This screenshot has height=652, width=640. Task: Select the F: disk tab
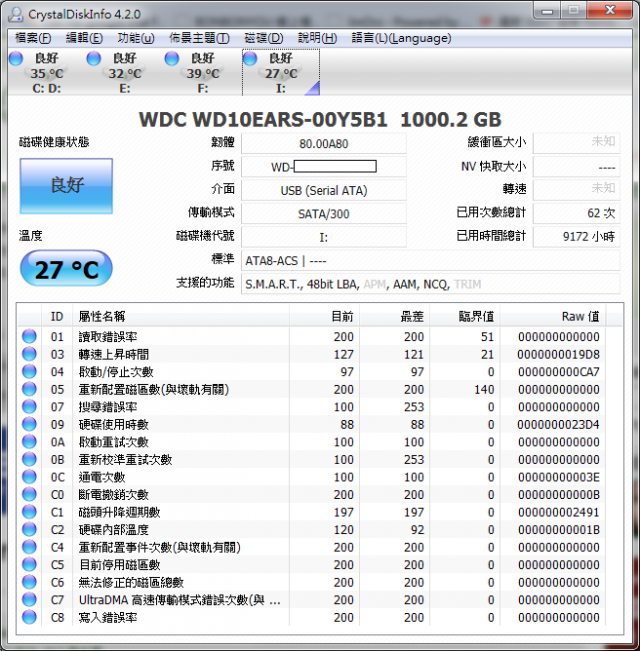tap(203, 72)
